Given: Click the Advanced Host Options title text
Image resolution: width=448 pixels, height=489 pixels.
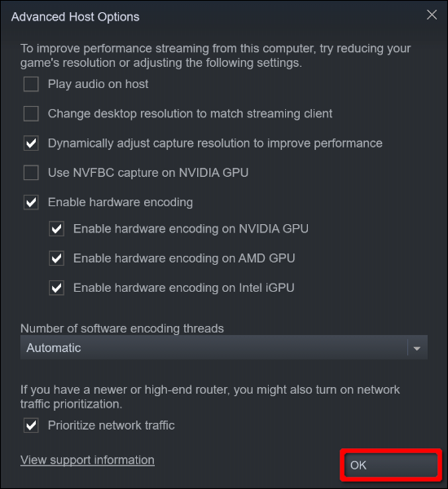Looking at the screenshot, I should pyautogui.click(x=75, y=17).
